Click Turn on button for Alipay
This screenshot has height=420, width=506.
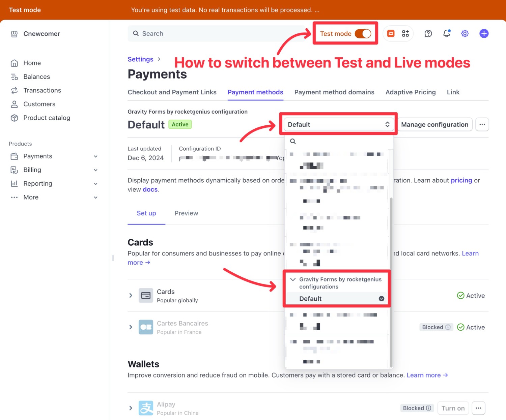pos(453,408)
